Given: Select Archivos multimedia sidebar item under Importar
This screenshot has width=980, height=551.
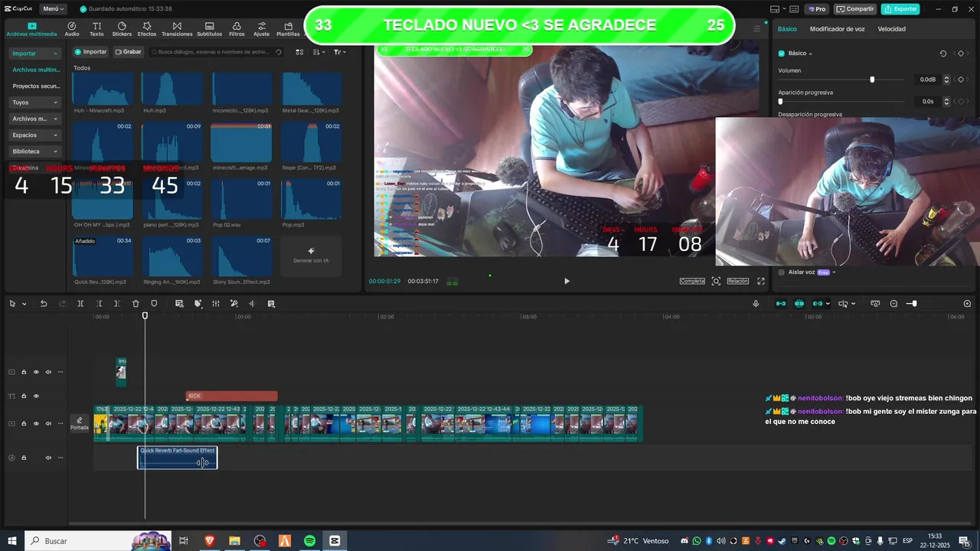Looking at the screenshot, I should (36, 70).
